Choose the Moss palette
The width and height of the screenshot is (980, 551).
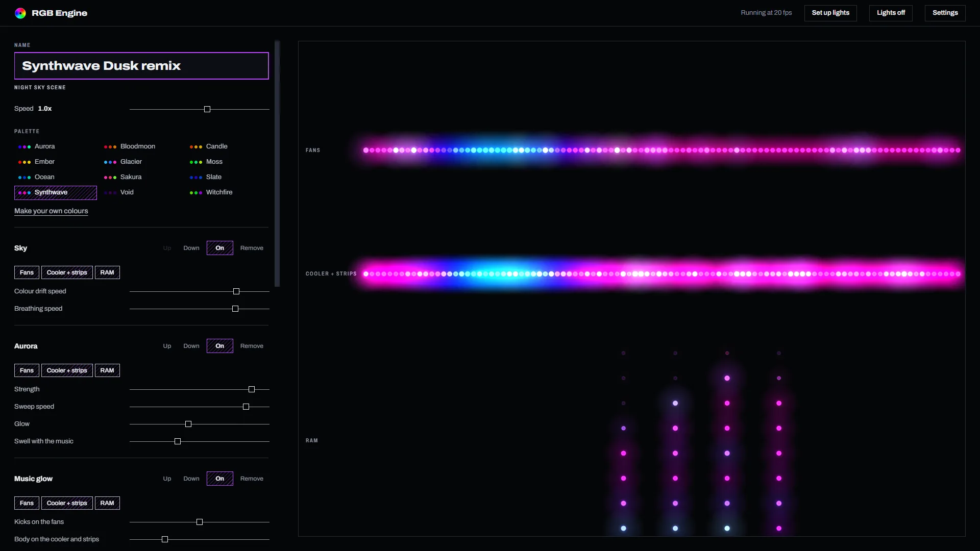click(227, 162)
